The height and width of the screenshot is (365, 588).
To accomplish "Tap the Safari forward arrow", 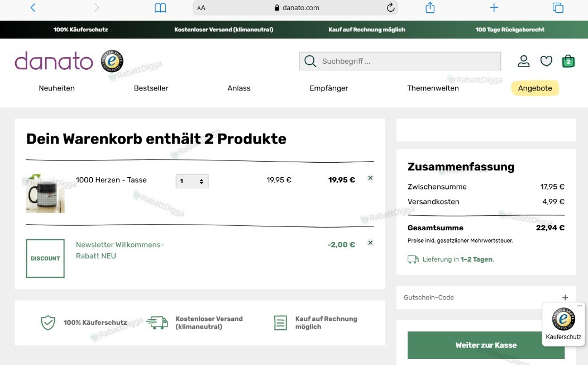I will (97, 7).
